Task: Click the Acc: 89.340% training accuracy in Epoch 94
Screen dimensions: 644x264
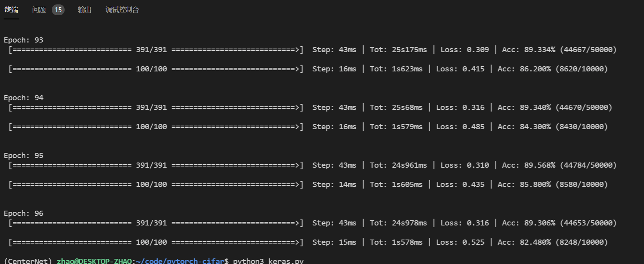Action: point(524,108)
